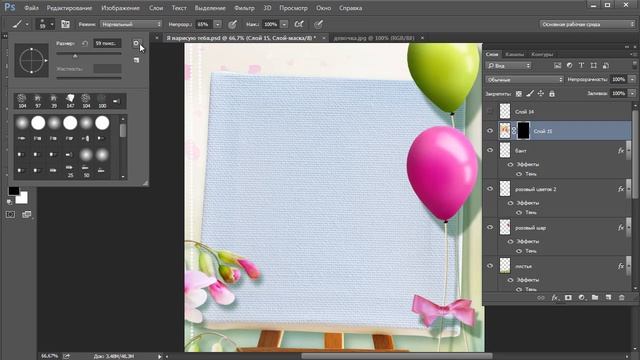
Task: Create a new layer icon
Action: pyautogui.click(x=609, y=298)
